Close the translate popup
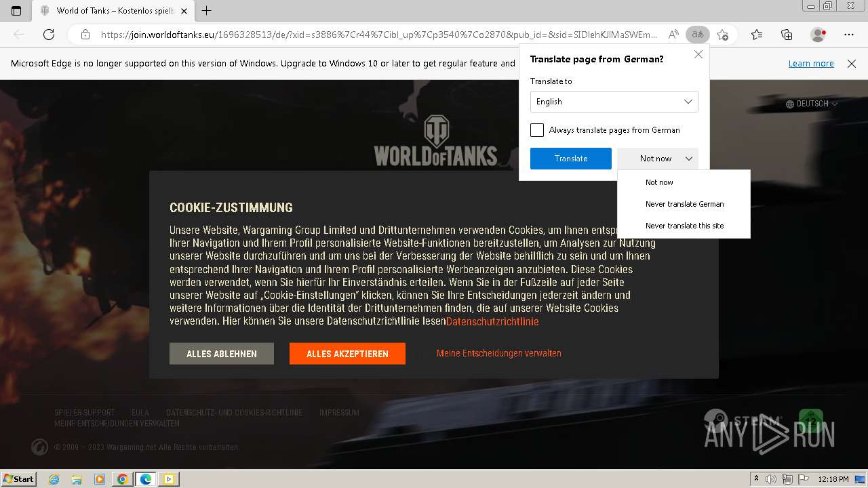Image resolution: width=868 pixels, height=488 pixels. point(698,54)
